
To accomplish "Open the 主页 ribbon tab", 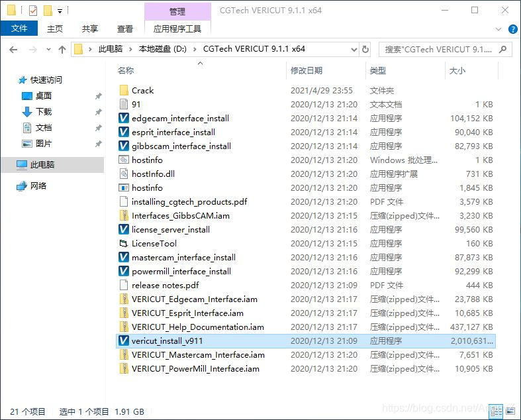I will 55,29.
